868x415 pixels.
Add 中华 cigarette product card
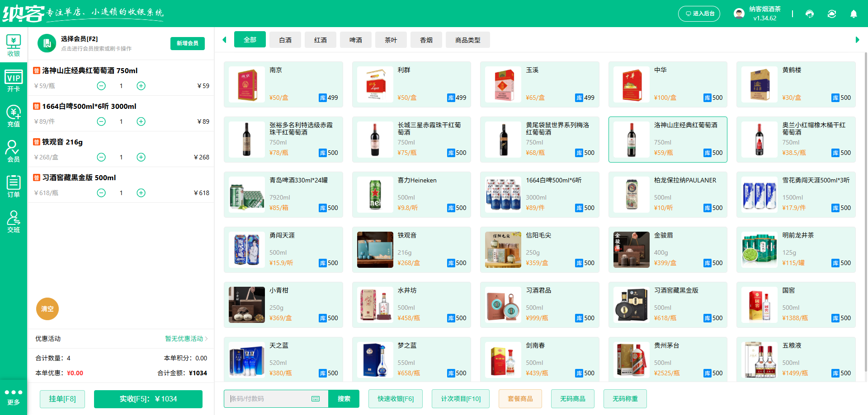[x=668, y=84]
